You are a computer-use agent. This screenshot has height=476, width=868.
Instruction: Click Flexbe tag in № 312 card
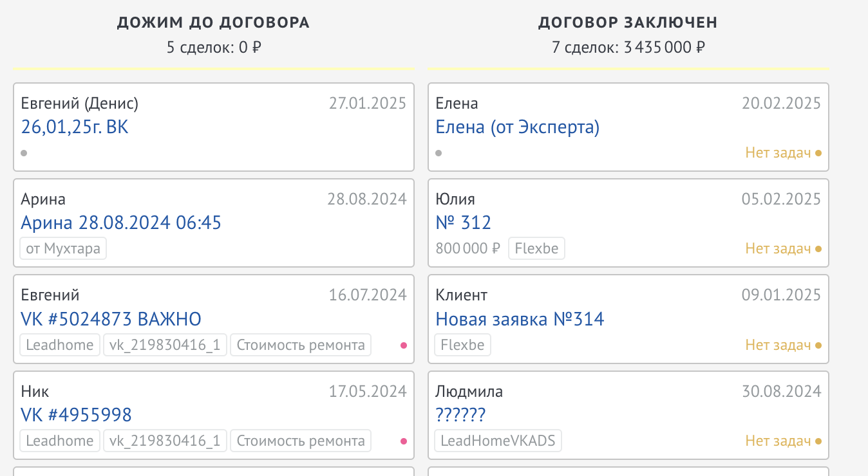click(x=536, y=248)
